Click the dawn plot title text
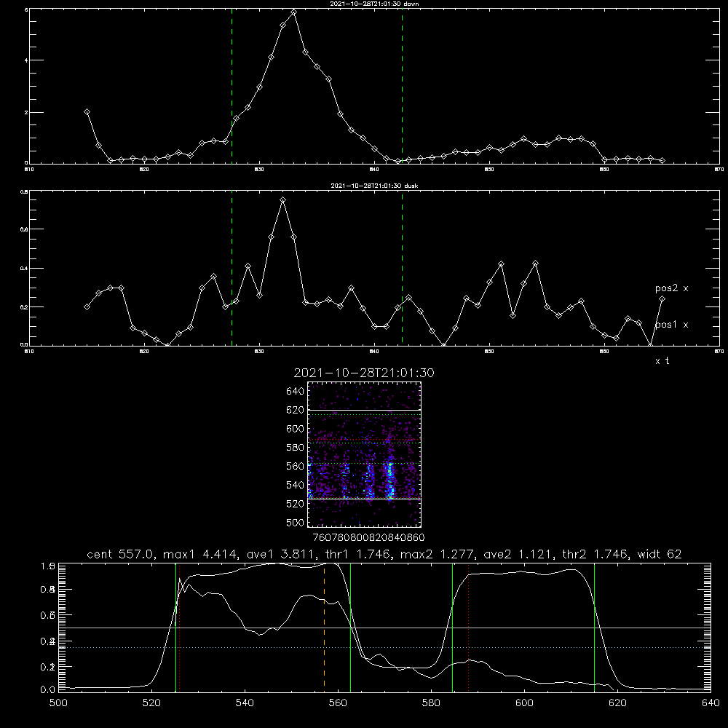 (x=374, y=4)
